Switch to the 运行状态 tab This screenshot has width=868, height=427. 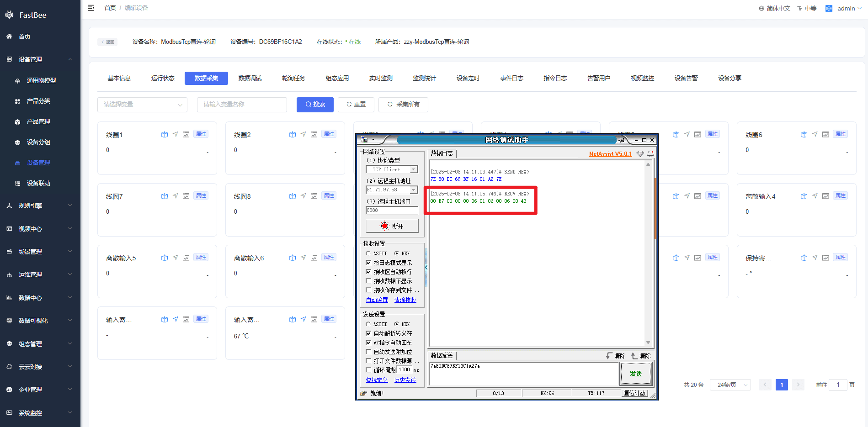[163, 78]
